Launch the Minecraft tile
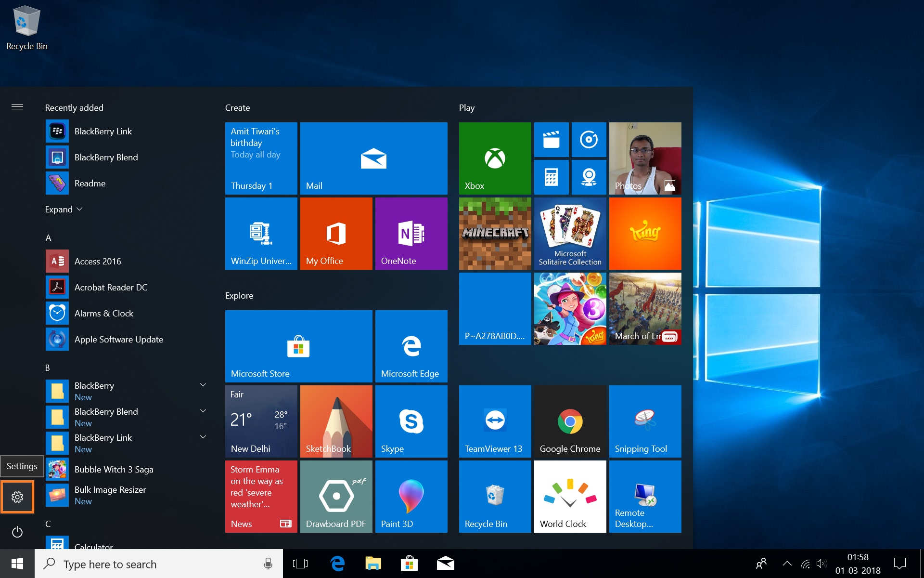This screenshot has width=924, height=578. click(x=495, y=234)
